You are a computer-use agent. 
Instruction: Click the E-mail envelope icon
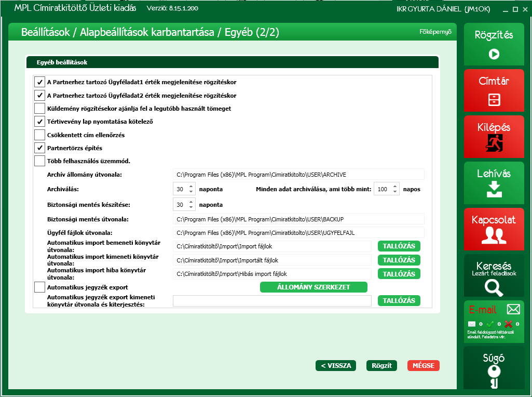click(513, 309)
